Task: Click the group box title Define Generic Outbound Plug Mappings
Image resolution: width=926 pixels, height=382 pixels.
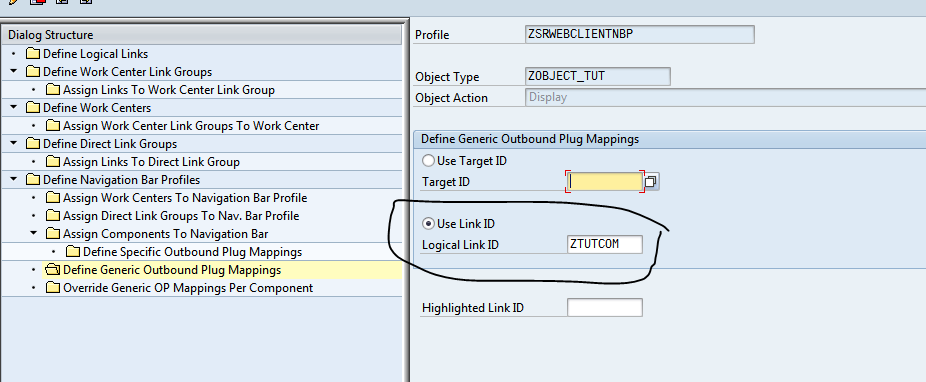Action: [x=530, y=139]
